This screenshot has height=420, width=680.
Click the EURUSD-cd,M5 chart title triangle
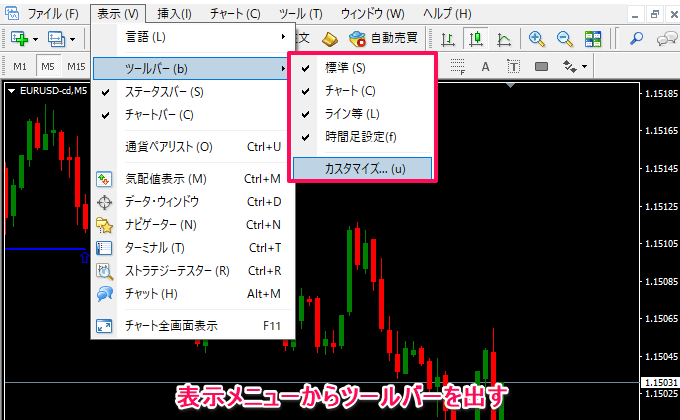12,91
